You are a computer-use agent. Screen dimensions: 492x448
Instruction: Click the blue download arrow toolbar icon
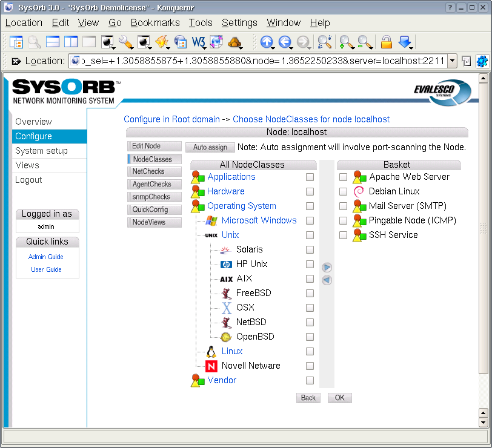(405, 42)
